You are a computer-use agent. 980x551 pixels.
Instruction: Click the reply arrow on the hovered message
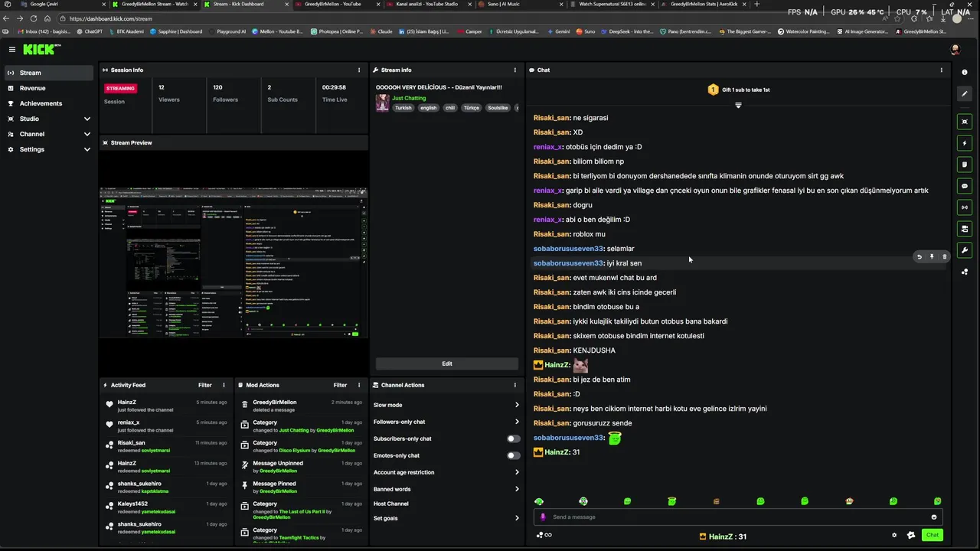point(920,257)
